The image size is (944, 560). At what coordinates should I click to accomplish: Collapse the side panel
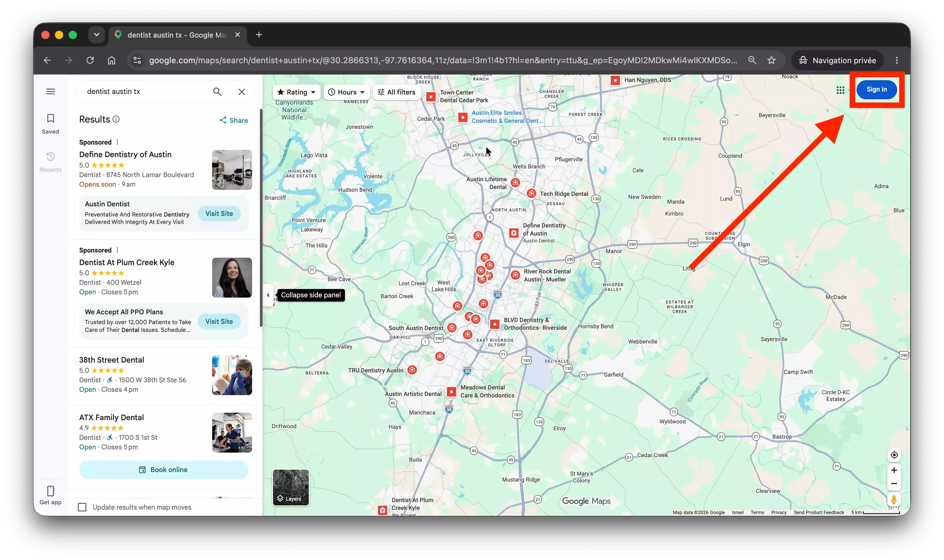pos(268,295)
